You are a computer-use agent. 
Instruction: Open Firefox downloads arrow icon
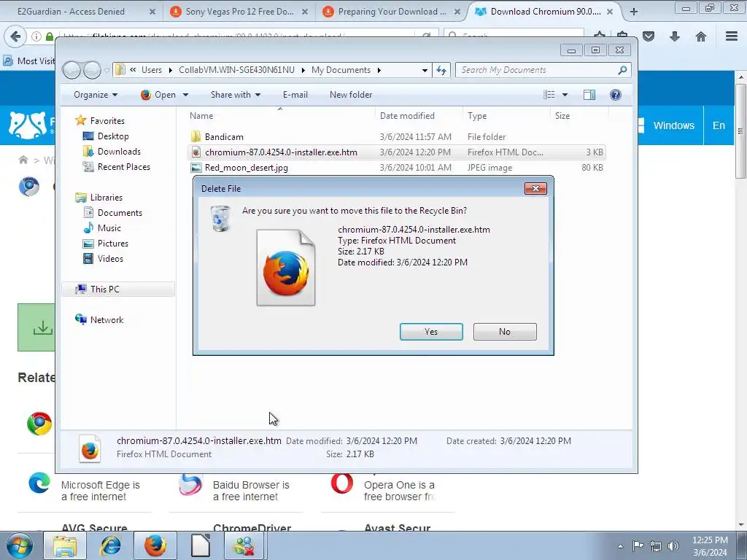[x=675, y=36]
